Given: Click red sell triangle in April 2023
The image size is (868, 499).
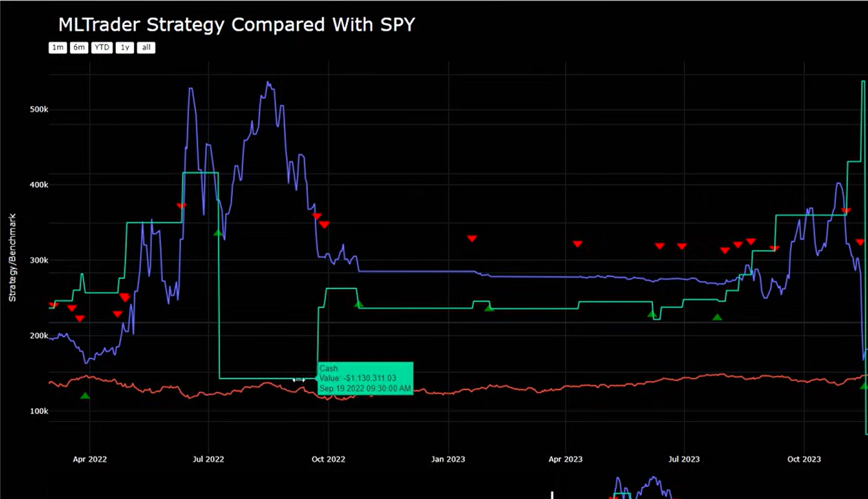Looking at the screenshot, I should point(577,244).
